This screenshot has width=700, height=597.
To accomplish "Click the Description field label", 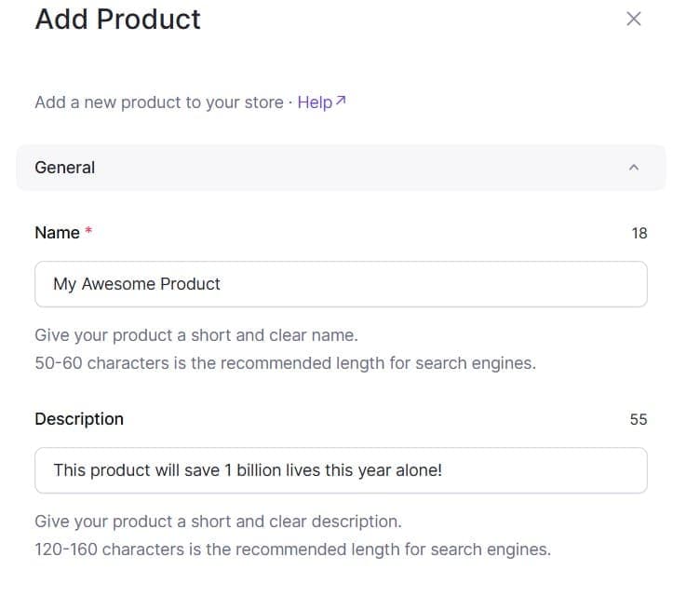I will point(79,419).
